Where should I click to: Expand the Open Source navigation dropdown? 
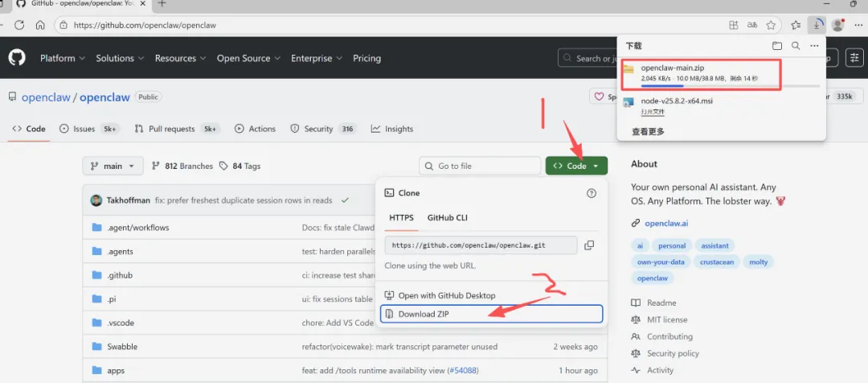[x=248, y=58]
